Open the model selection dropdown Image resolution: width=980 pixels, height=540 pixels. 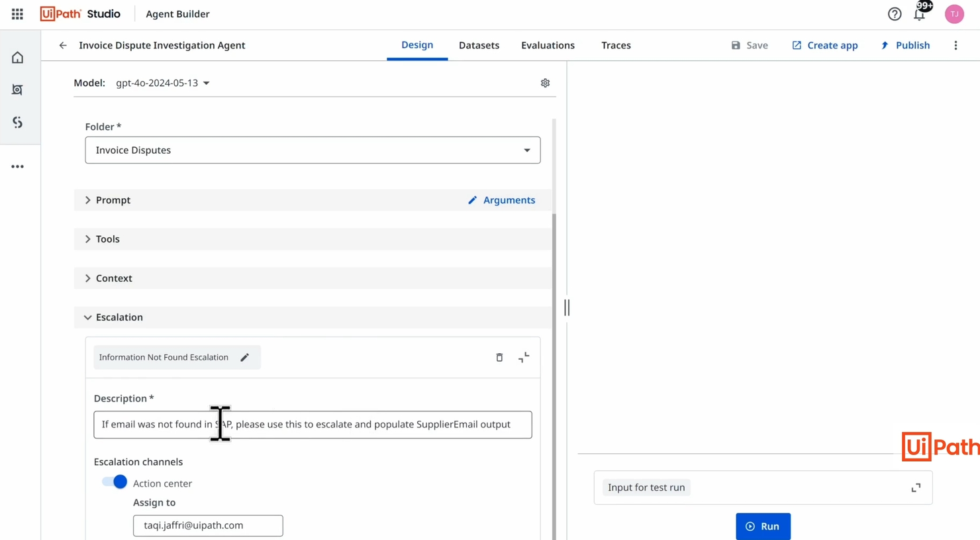click(x=163, y=83)
